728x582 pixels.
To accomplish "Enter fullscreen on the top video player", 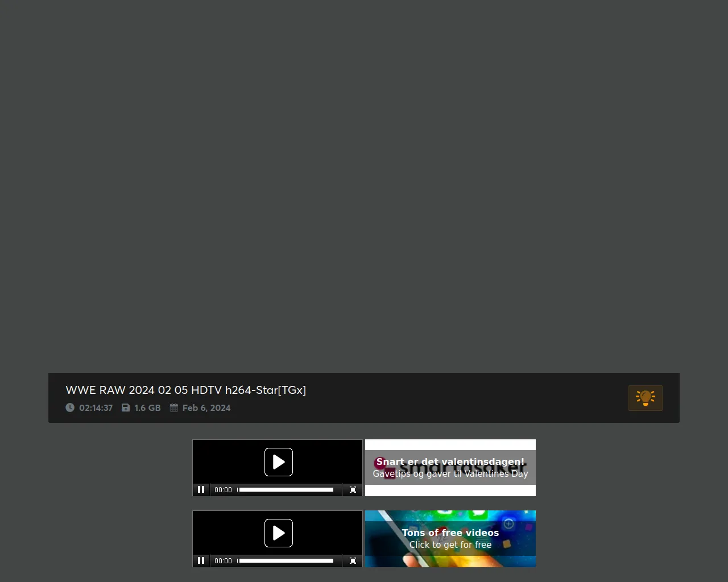I will (x=353, y=489).
